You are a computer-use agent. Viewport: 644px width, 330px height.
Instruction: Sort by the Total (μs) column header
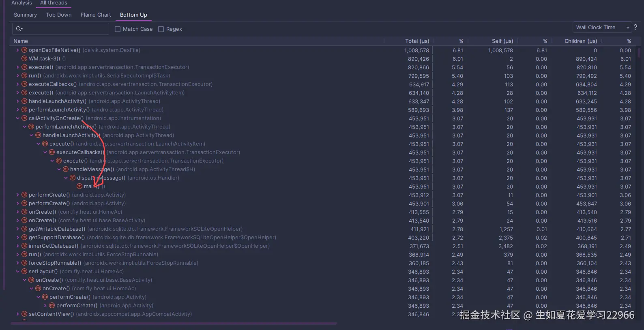[x=417, y=41]
